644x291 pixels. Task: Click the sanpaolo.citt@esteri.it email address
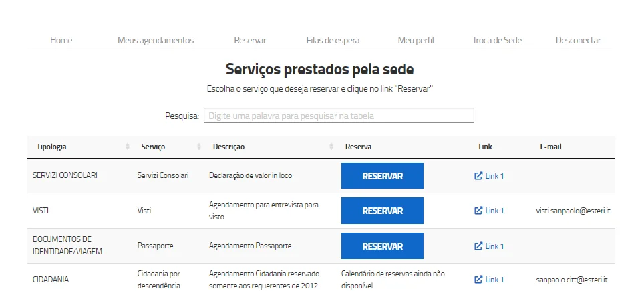coord(571,280)
